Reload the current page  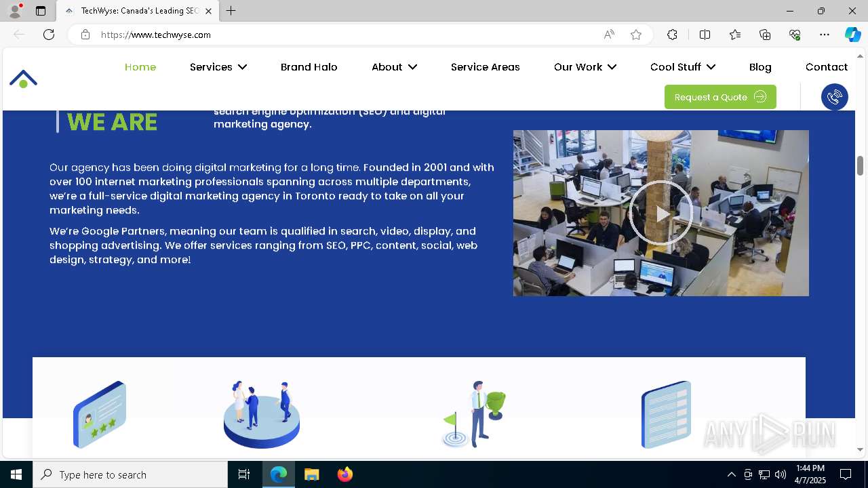pyautogui.click(x=49, y=35)
